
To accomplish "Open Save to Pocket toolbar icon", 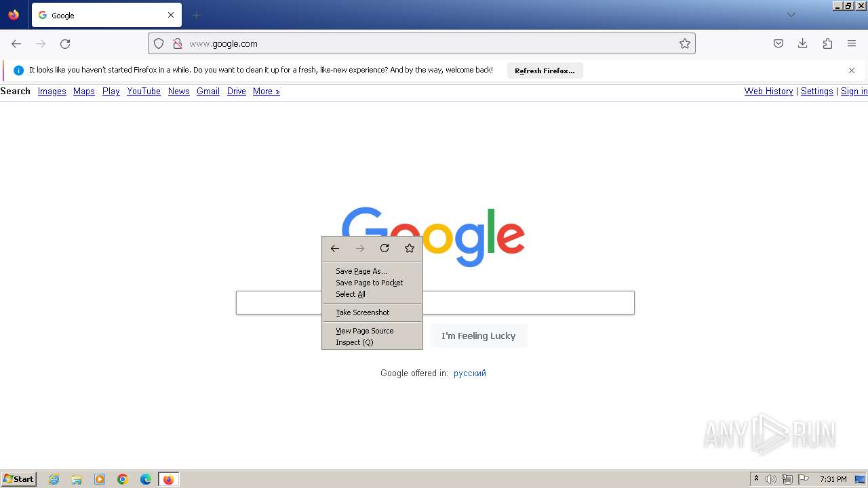I will pos(778,43).
